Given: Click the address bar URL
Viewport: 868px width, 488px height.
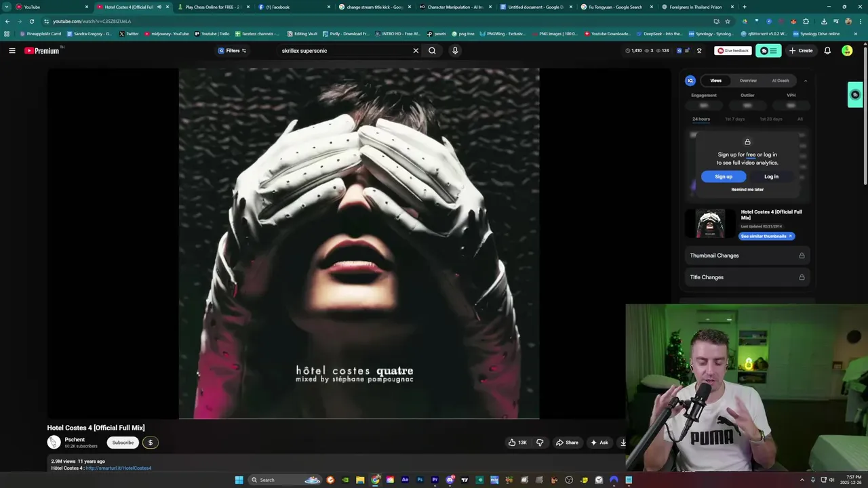Looking at the screenshot, I should (92, 21).
